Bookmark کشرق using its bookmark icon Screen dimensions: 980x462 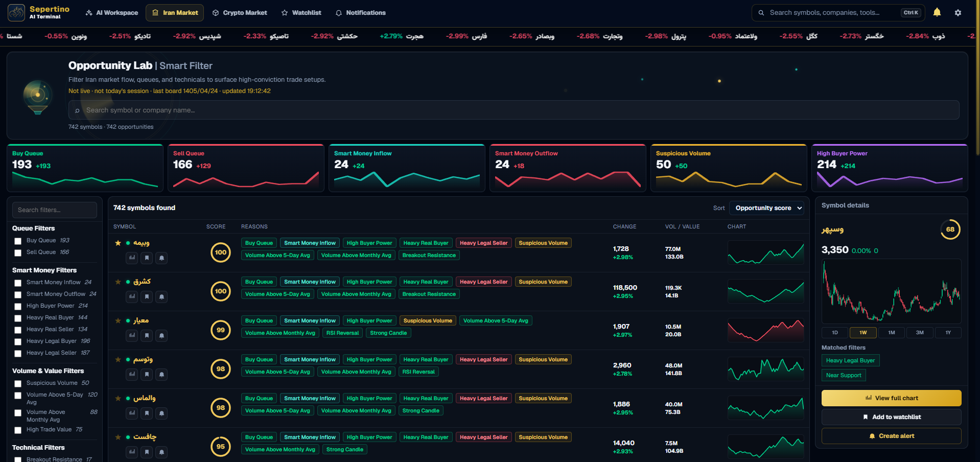click(x=147, y=296)
